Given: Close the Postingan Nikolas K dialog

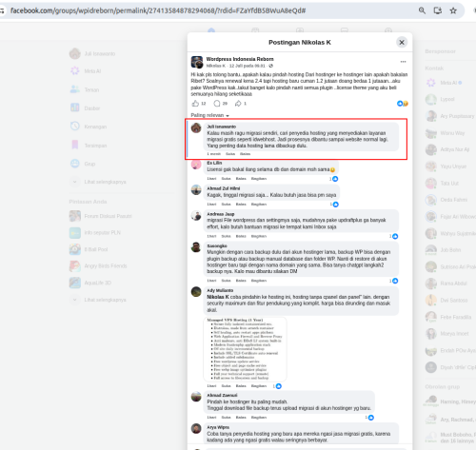Looking at the screenshot, I should pyautogui.click(x=402, y=42).
